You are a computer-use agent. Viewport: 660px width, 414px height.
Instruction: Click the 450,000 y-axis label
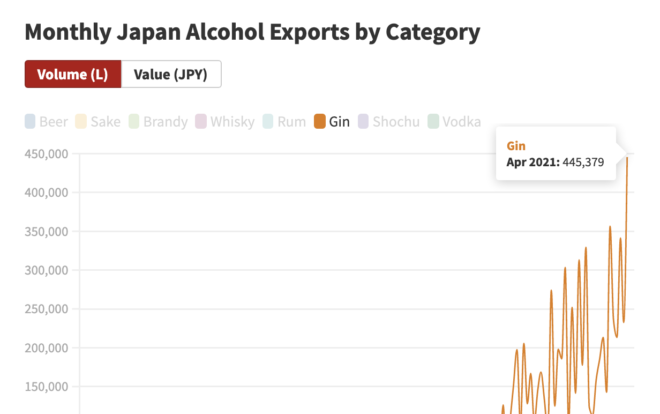pyautogui.click(x=46, y=154)
